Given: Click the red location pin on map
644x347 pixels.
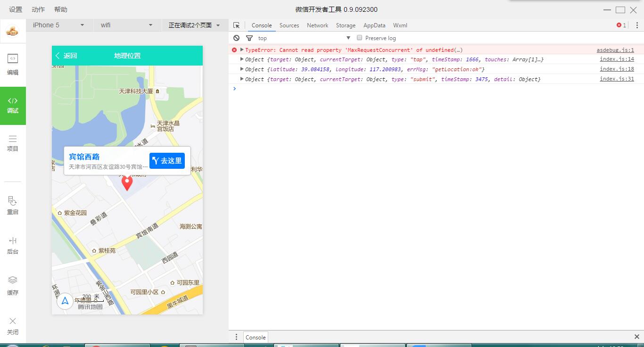Looking at the screenshot, I should 127,183.
